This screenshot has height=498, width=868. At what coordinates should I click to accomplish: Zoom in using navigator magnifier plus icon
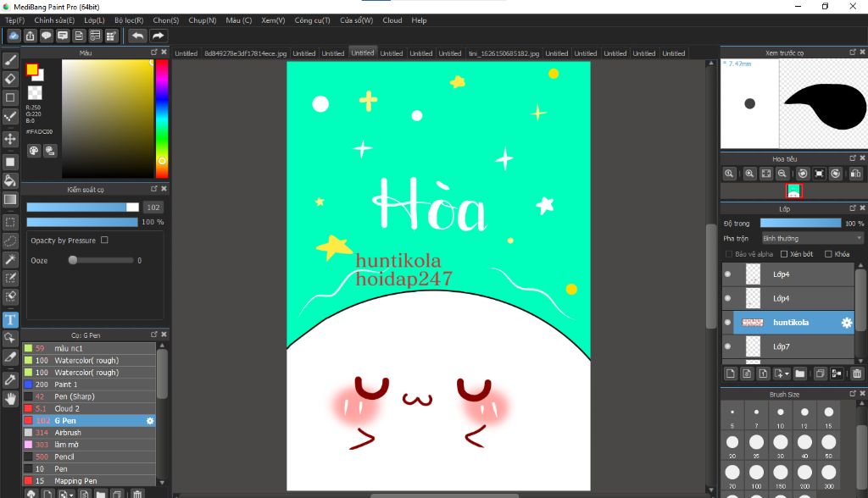749,174
